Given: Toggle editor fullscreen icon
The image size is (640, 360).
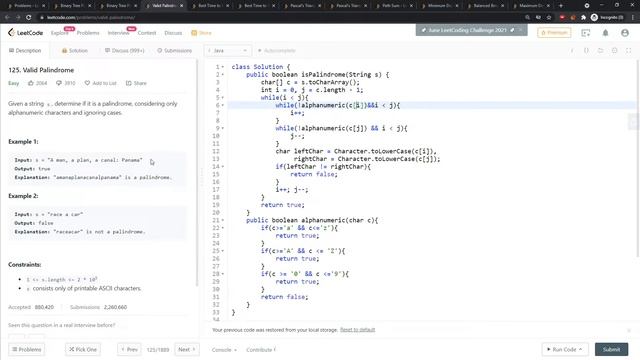Looking at the screenshot, I should point(629,51).
